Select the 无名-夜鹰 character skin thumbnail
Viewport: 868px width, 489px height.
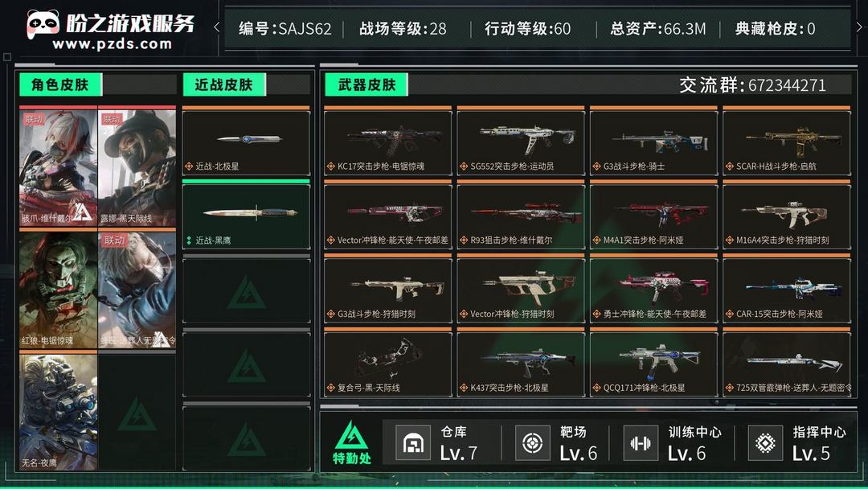click(58, 413)
